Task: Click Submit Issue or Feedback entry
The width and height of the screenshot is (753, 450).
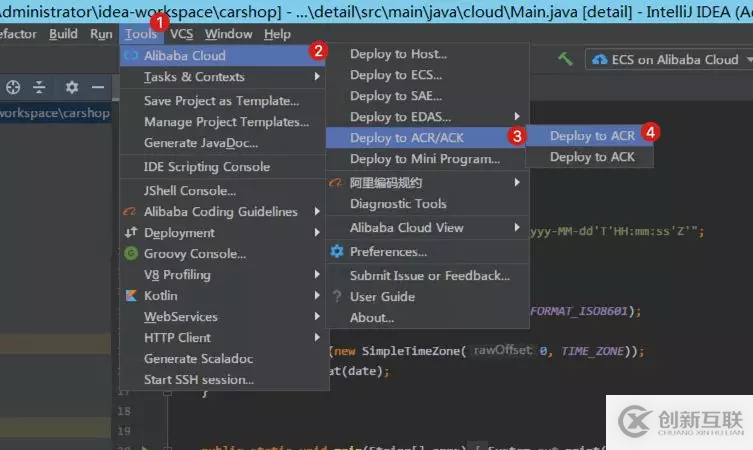Action: pyautogui.click(x=429, y=276)
